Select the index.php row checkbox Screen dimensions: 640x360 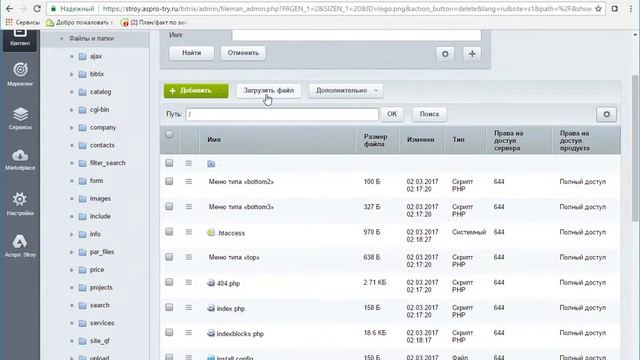(x=169, y=307)
